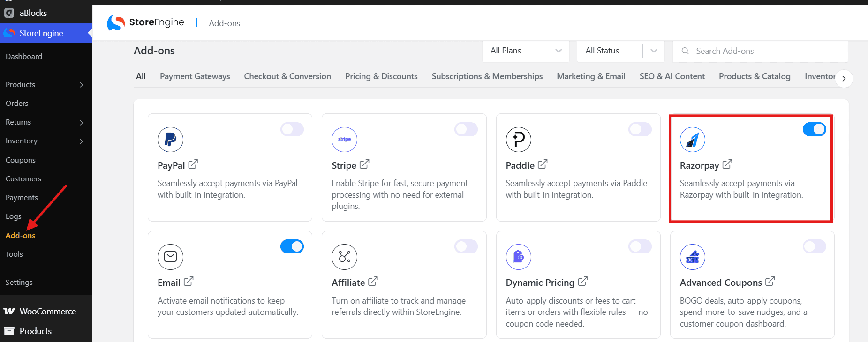Click the search magnifier icon
Image resolution: width=868 pixels, height=342 pixels.
point(685,51)
